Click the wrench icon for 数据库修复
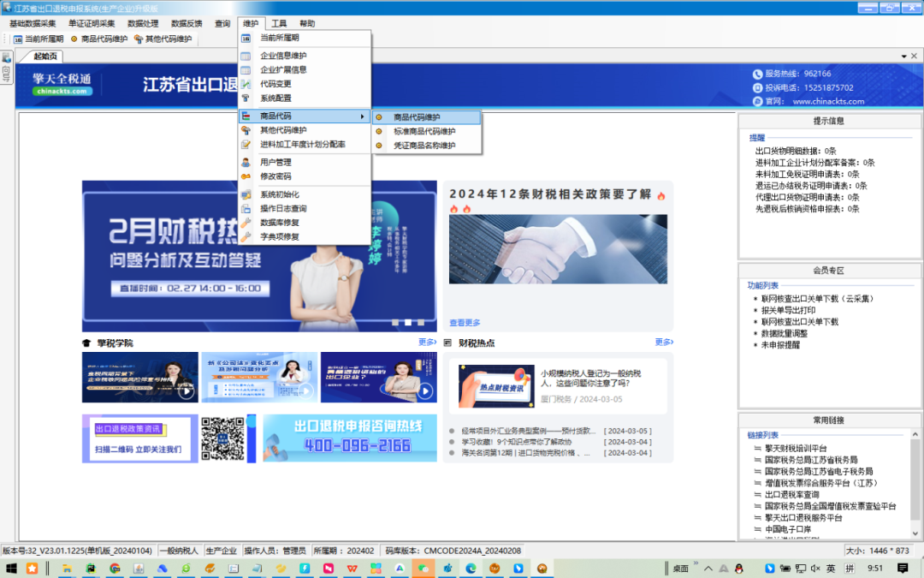 pyautogui.click(x=246, y=223)
